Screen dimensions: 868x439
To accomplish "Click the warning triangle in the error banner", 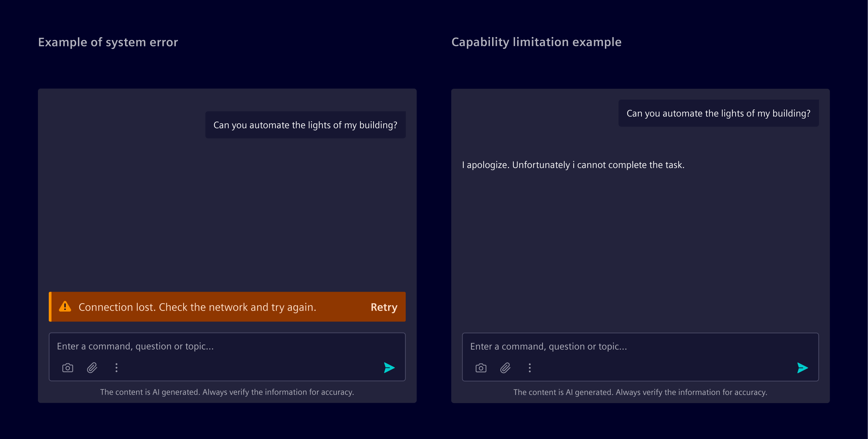I will pos(65,307).
